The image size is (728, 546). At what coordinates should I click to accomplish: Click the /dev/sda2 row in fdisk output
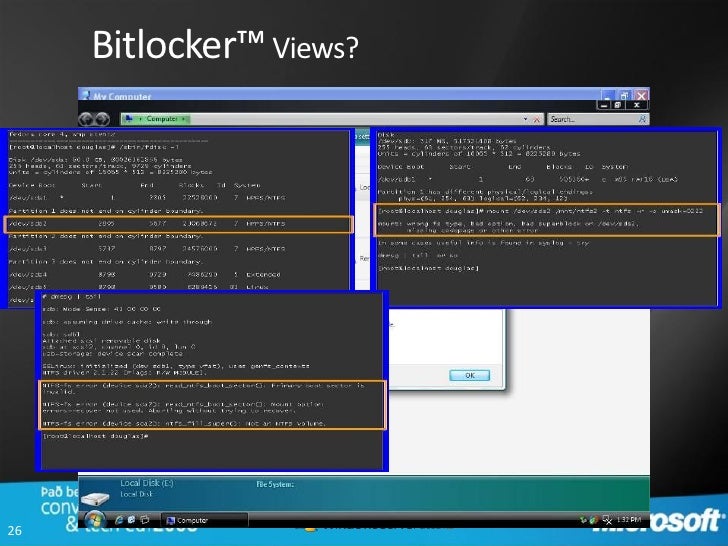coord(178,224)
